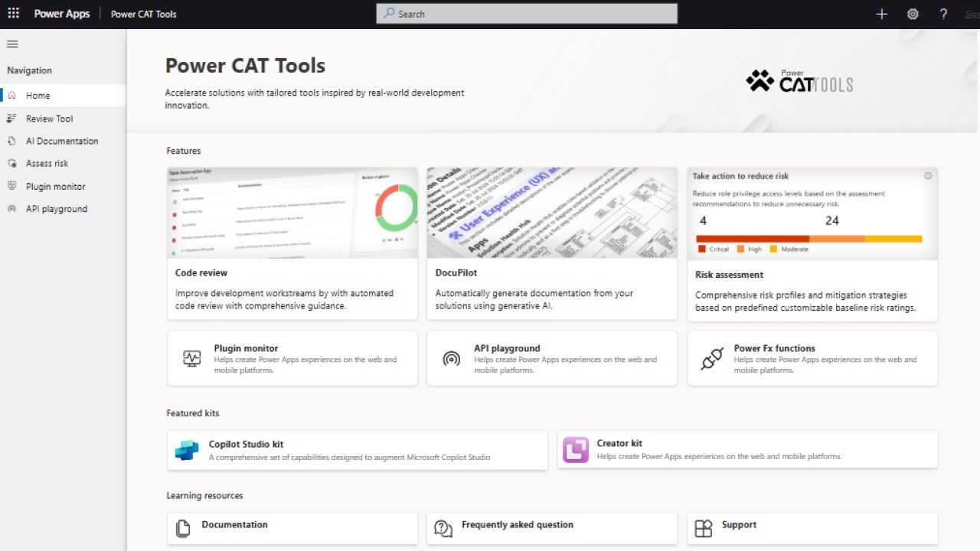Click the Creator kit icon
This screenshot has width=980, height=551.
pyautogui.click(x=576, y=450)
